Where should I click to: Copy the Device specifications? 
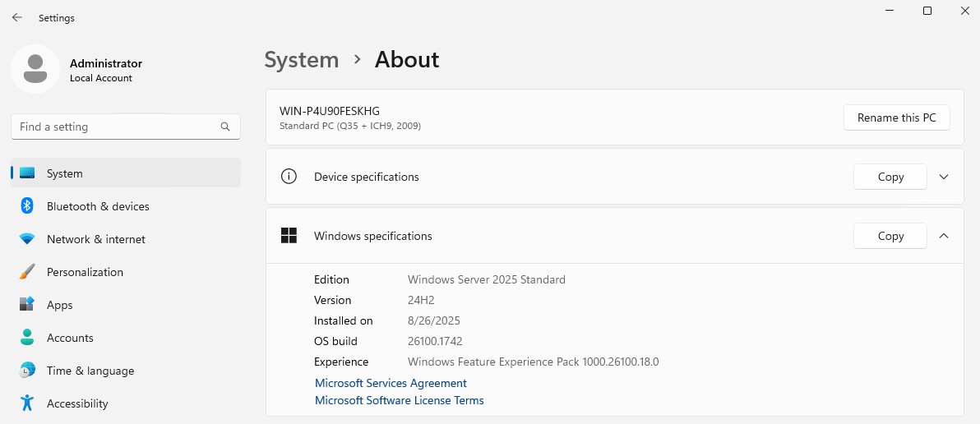(x=890, y=177)
